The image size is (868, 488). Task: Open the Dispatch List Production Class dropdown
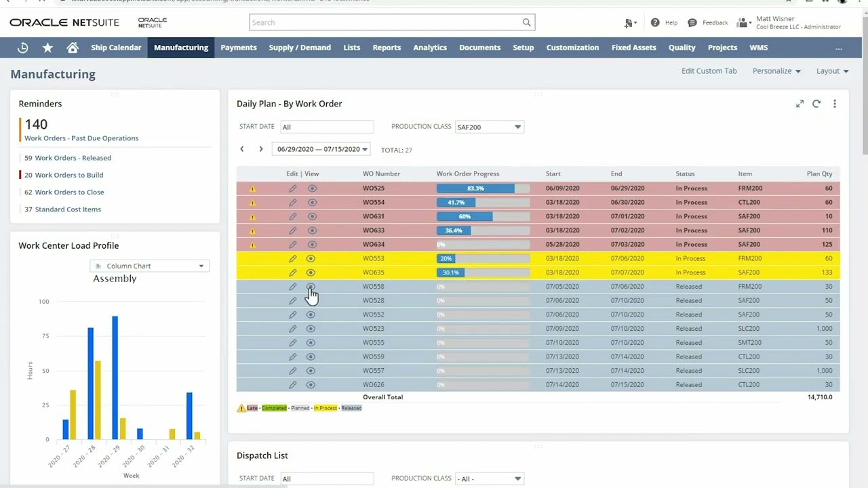[x=489, y=479]
